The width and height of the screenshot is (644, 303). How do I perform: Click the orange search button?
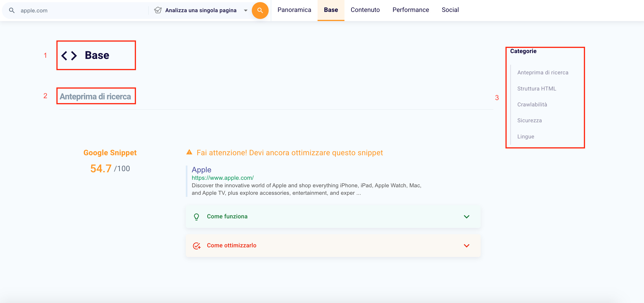260,10
